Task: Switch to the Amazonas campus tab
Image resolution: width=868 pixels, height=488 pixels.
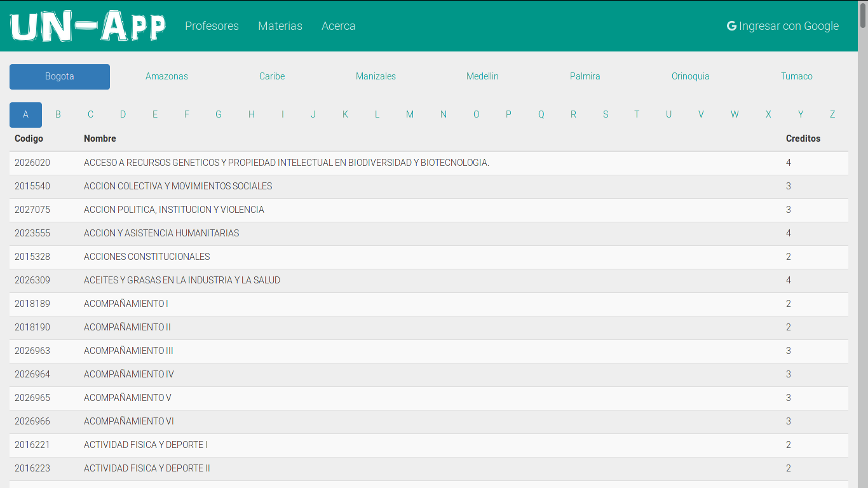Action: 166,76
